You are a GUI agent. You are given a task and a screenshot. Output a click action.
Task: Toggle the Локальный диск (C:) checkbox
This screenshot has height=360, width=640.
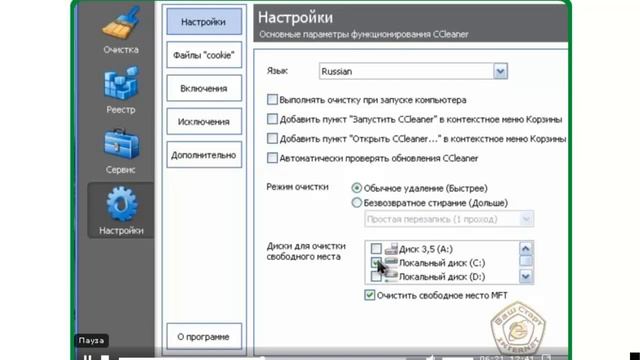point(376,262)
